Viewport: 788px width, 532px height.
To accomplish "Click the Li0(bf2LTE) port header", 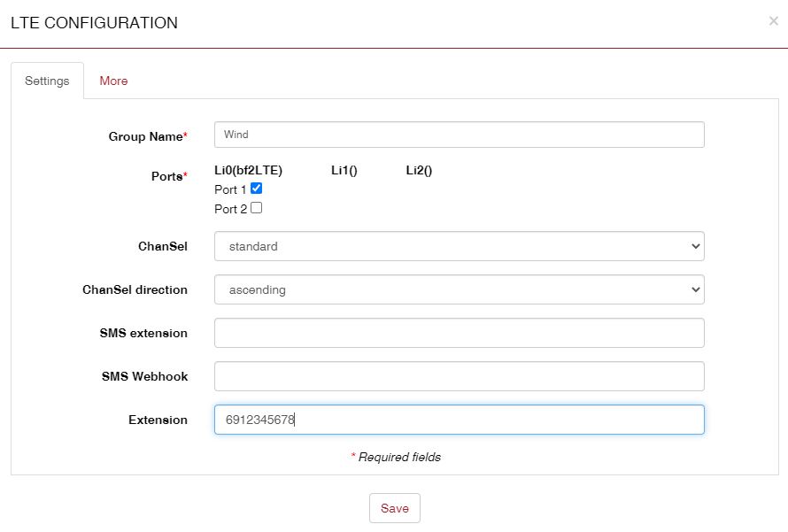I will [x=248, y=171].
